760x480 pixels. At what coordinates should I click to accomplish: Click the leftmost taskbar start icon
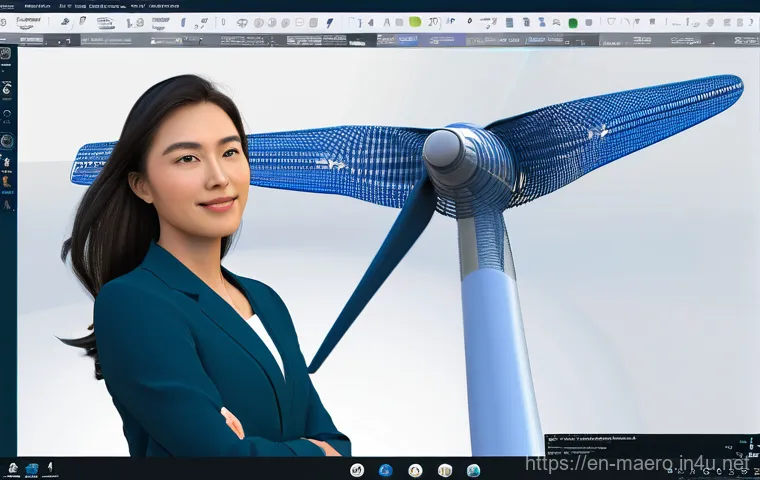(x=13, y=468)
